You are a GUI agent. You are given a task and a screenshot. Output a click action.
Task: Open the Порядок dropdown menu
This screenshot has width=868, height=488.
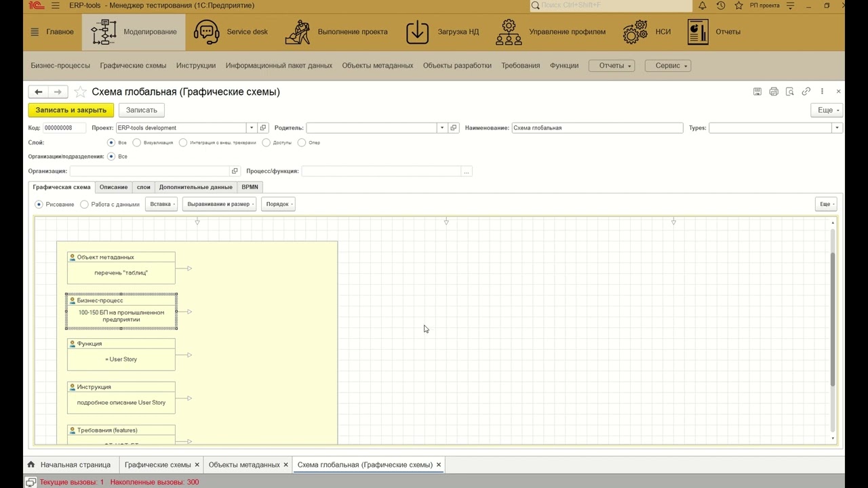tap(278, 204)
